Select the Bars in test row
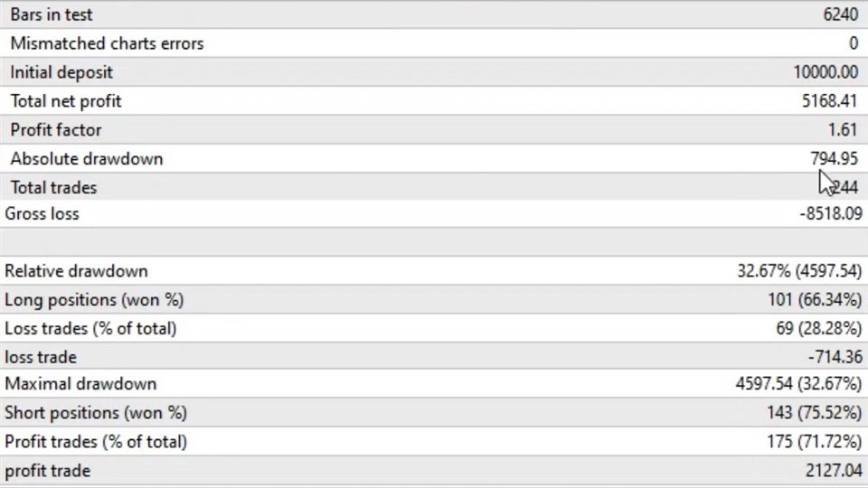This screenshot has height=488, width=868. pos(434,14)
